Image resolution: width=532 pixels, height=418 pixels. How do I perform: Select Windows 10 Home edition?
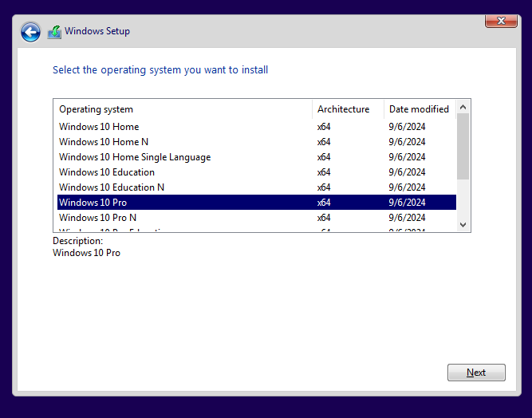click(257, 127)
